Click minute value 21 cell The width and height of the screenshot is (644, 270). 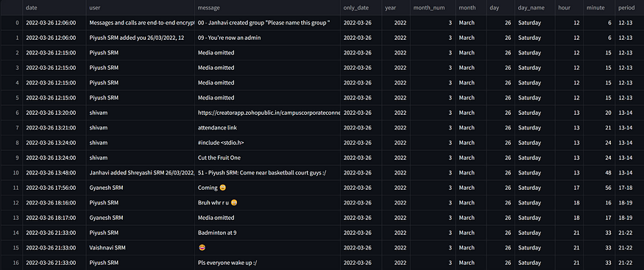[599, 127]
